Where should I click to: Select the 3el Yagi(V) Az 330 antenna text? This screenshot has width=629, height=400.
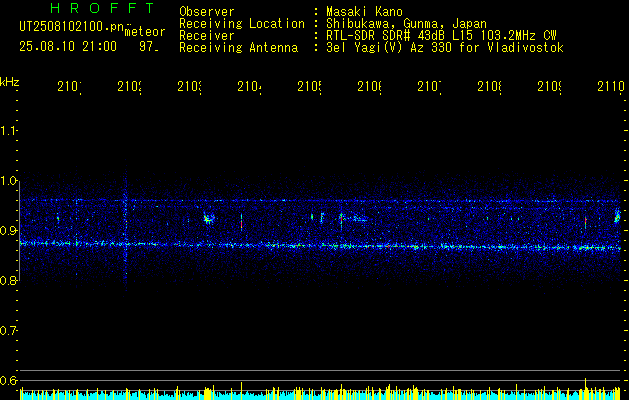point(445,48)
